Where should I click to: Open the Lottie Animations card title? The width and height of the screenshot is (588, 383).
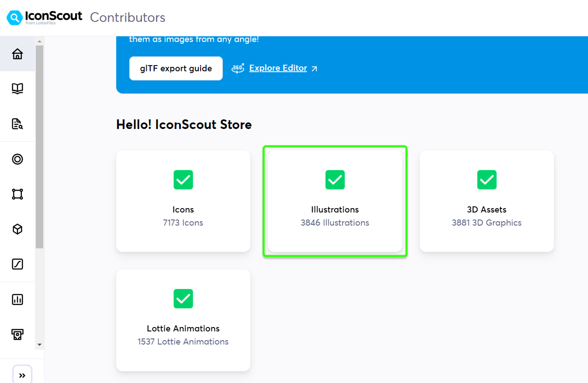(x=183, y=329)
